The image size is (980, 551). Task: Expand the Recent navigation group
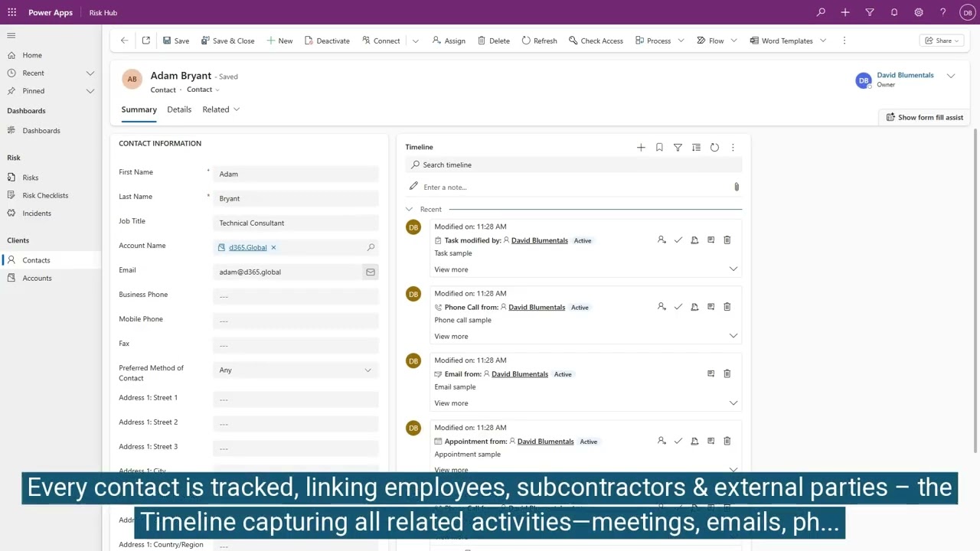[90, 73]
